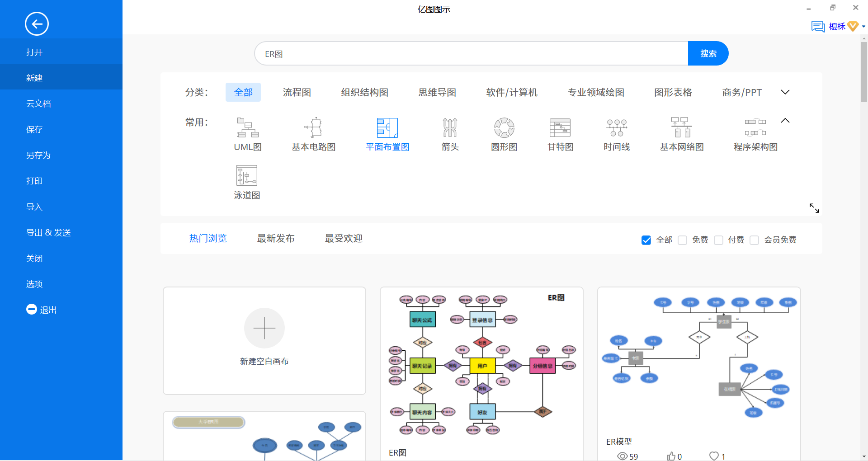868x461 pixels.
Task: Open the 基本网络图 icon
Action: coord(681,128)
